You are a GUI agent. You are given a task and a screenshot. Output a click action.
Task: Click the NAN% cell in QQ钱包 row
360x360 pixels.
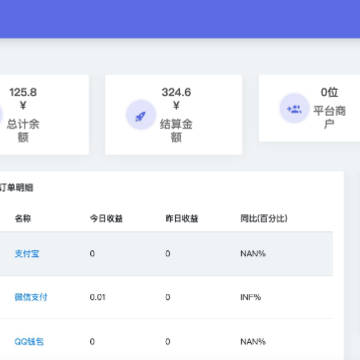point(253,341)
